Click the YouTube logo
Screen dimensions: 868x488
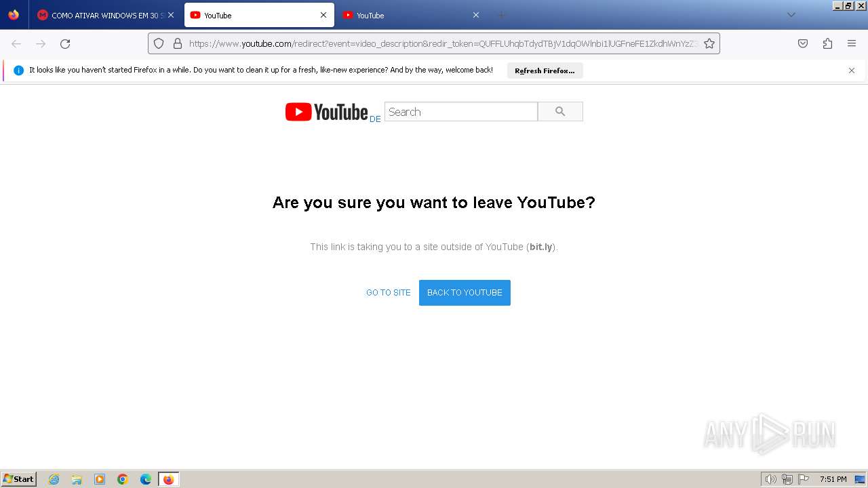pyautogui.click(x=326, y=112)
